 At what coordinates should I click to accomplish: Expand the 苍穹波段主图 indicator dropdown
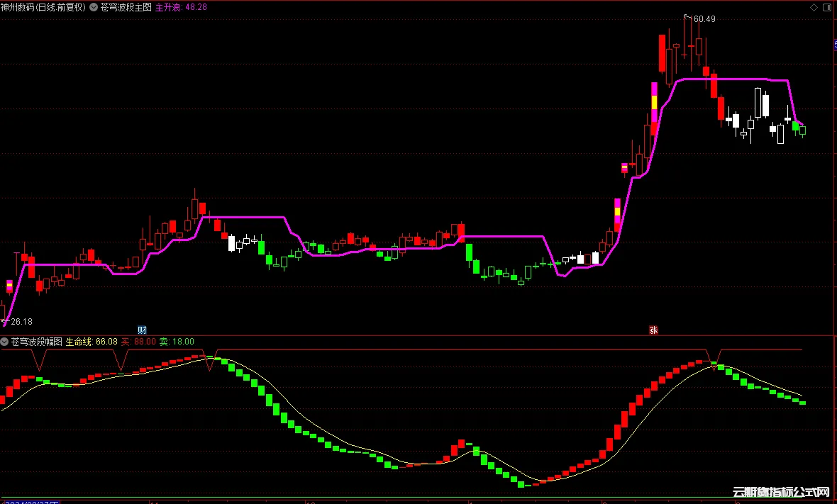[x=94, y=6]
